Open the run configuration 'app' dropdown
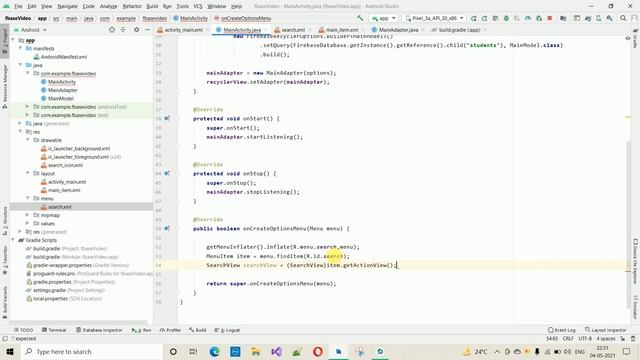640x360 pixels. [383, 18]
